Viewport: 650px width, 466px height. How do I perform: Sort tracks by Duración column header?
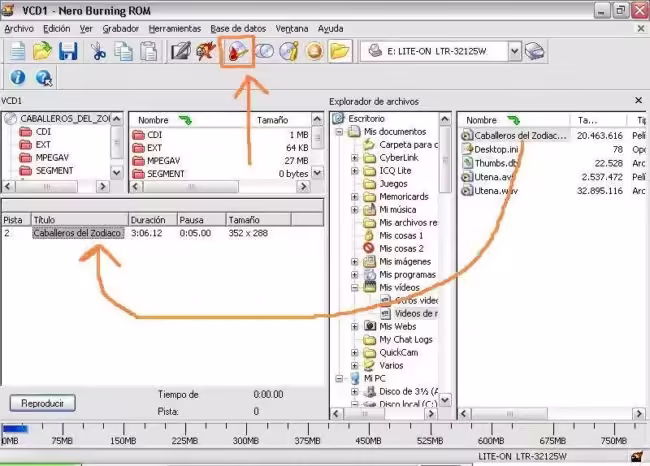click(x=153, y=220)
